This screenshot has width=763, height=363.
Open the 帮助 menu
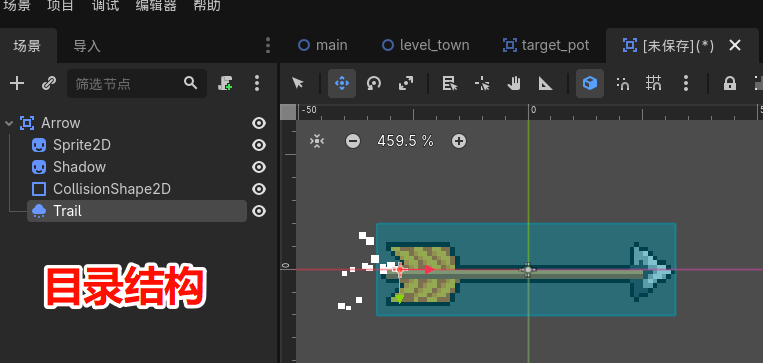point(207,5)
